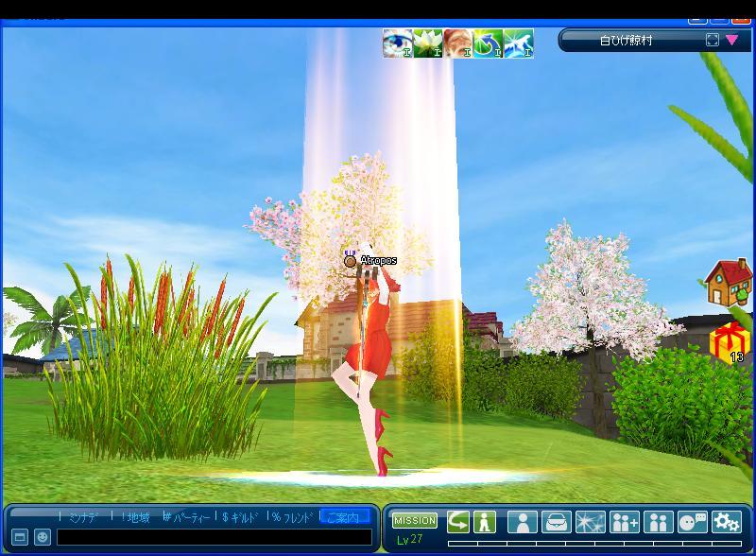Open the settings gears icon
Image resolution: width=756 pixels, height=556 pixels.
(x=727, y=522)
